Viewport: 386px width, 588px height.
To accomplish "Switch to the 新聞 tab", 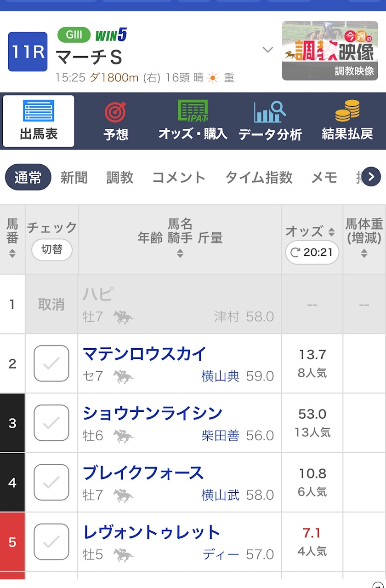I will point(74,178).
